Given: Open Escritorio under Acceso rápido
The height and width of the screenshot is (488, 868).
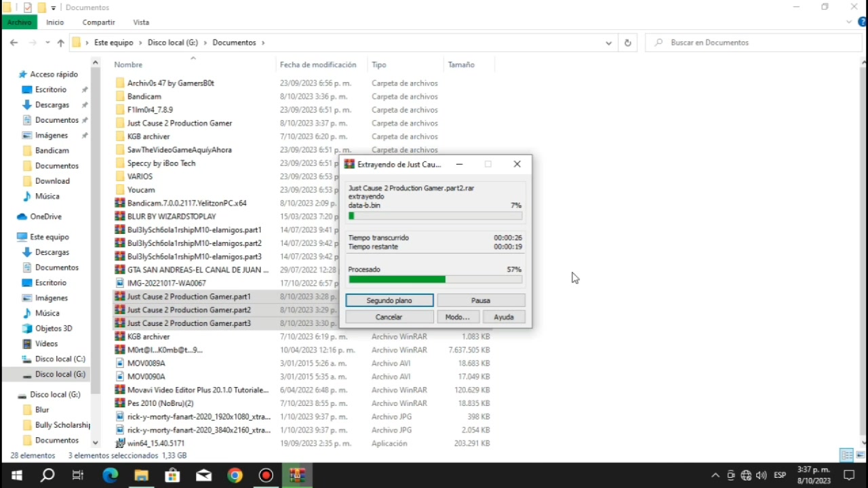Looking at the screenshot, I should (51, 89).
